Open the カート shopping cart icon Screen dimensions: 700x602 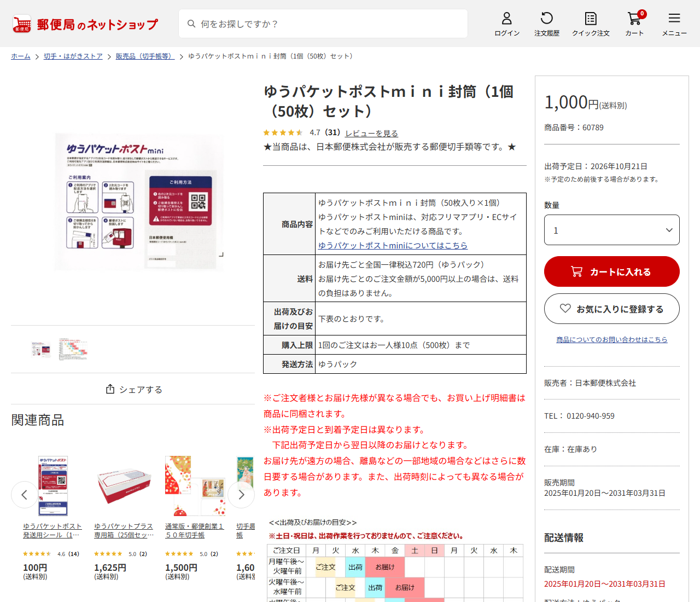(635, 24)
